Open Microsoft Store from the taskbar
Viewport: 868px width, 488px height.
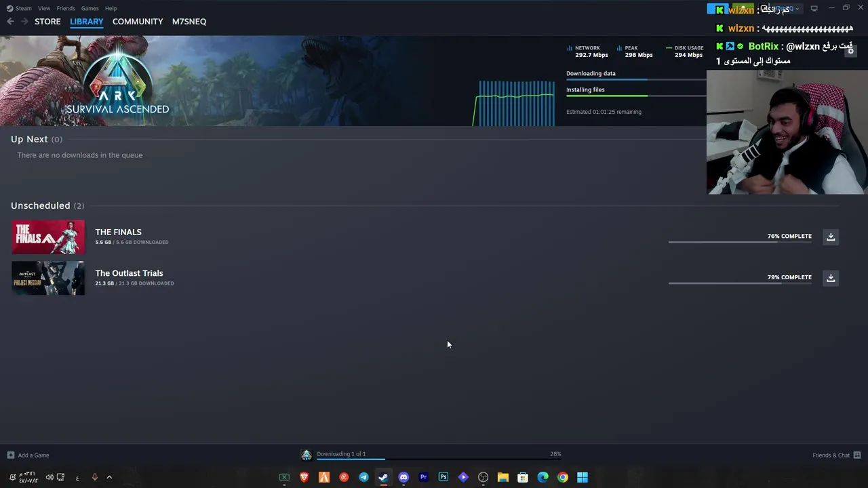click(523, 477)
